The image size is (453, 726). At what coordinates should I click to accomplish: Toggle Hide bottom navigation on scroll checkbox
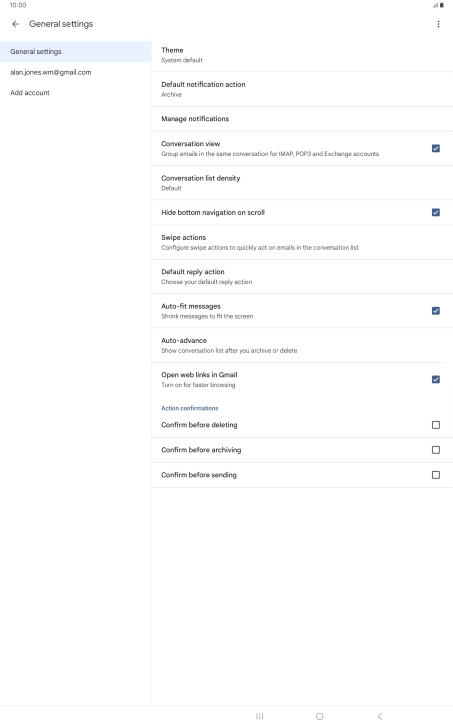(x=436, y=212)
